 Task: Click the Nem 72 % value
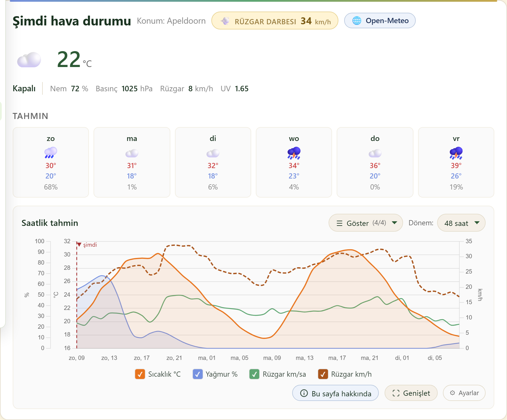(x=69, y=89)
